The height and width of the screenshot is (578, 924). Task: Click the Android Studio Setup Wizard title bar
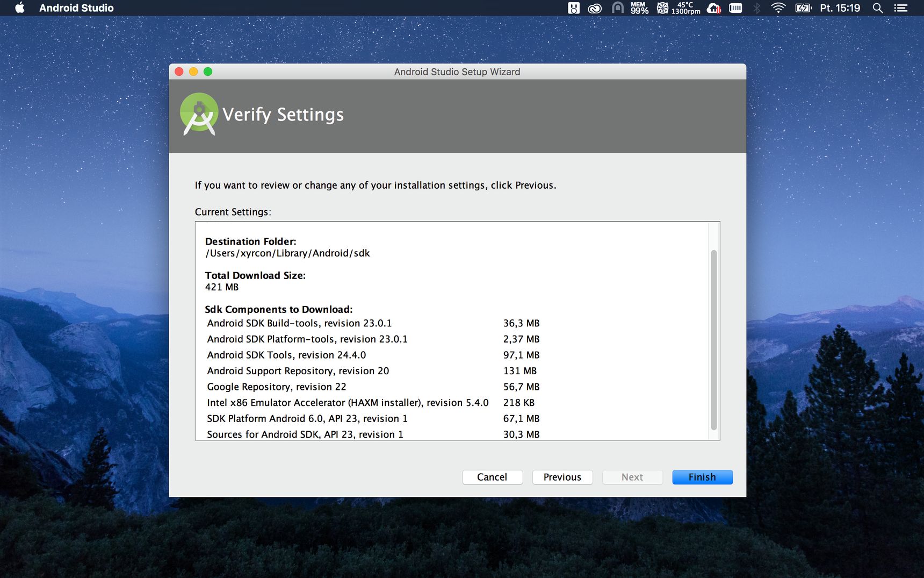457,72
